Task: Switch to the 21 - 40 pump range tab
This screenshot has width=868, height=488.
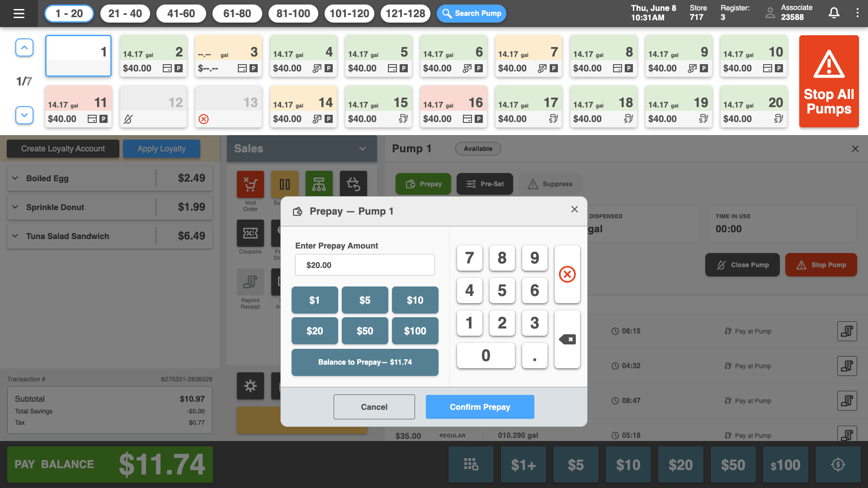Action: pos(125,13)
